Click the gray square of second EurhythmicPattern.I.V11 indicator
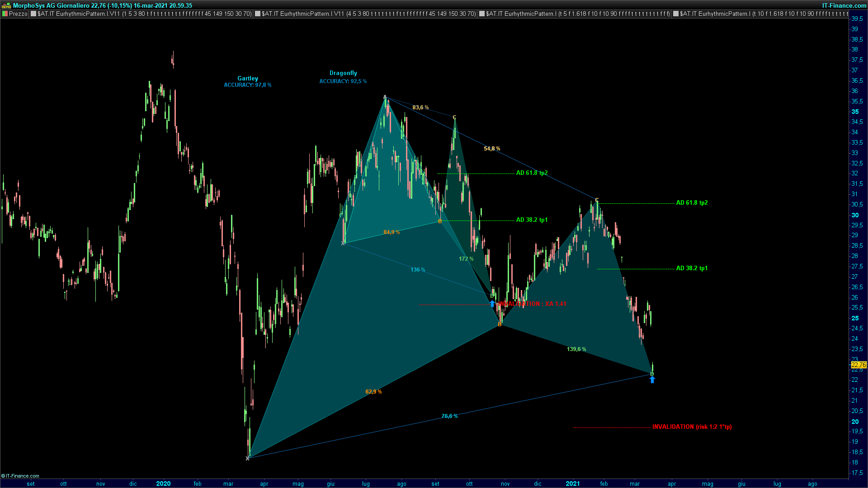The width and height of the screenshot is (868, 488). point(258,14)
